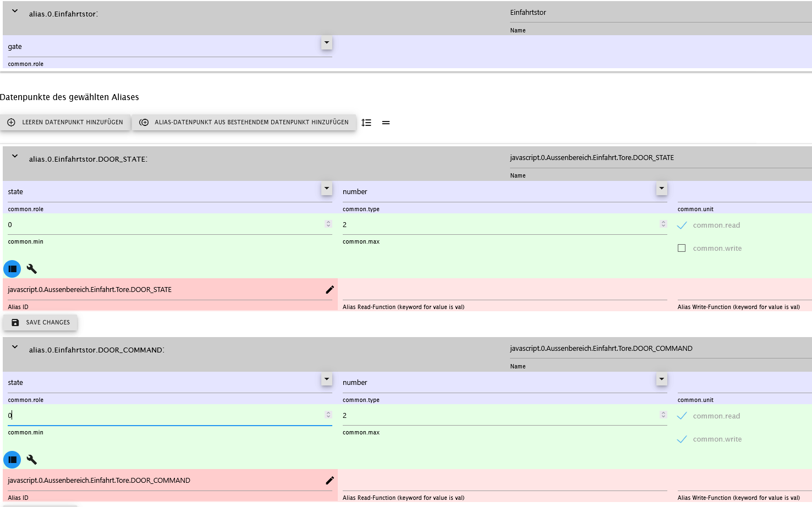Enable common.write for DOOR_STATE
This screenshot has width=812, height=507.
(682, 249)
